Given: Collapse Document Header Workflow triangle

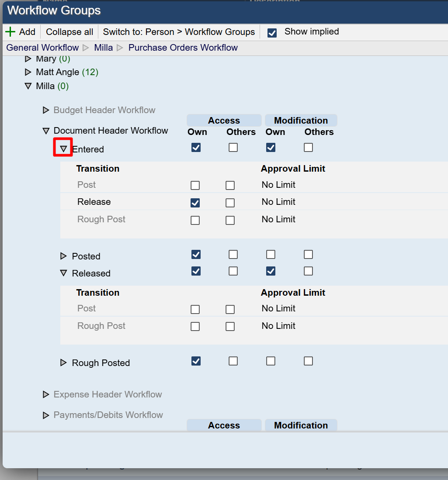Looking at the screenshot, I should coord(46,131).
